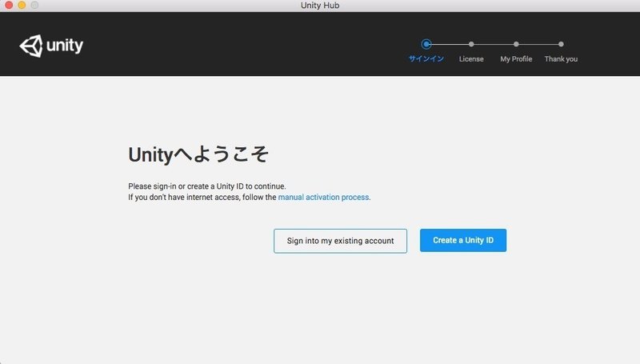Image resolution: width=640 pixels, height=364 pixels.
Task: Click the License step dot
Action: 471,44
